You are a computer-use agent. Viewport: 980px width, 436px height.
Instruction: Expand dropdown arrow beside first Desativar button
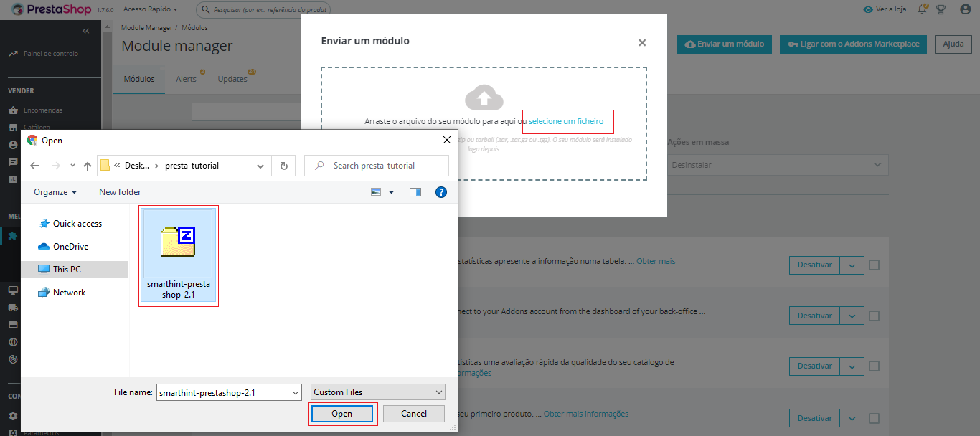[x=852, y=265]
